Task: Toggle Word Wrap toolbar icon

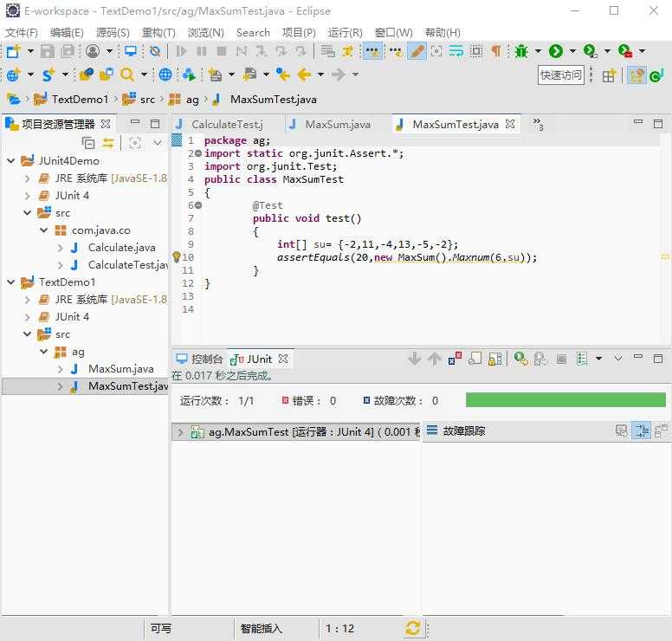Action: 456,51
